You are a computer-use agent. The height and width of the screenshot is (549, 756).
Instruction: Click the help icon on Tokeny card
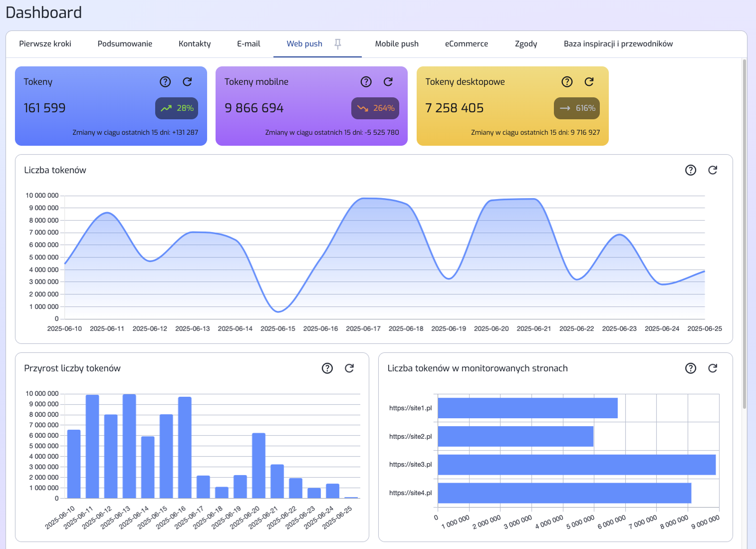pos(165,82)
